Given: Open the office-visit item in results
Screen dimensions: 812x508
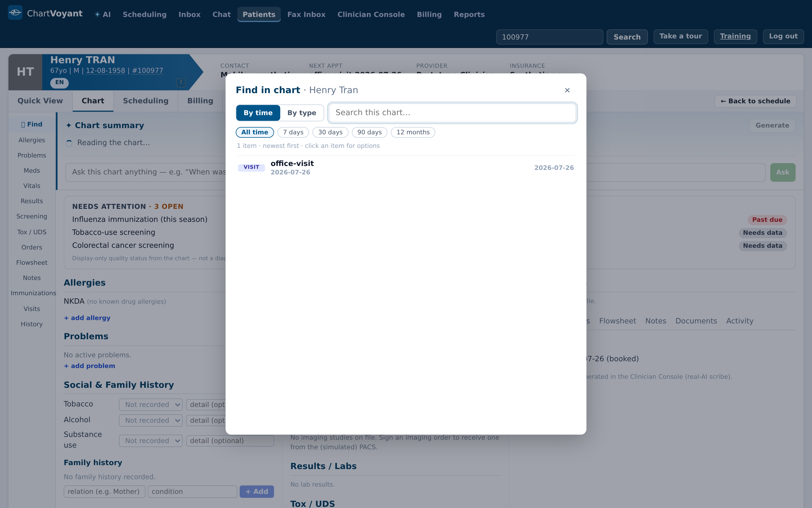Looking at the screenshot, I should (406, 168).
